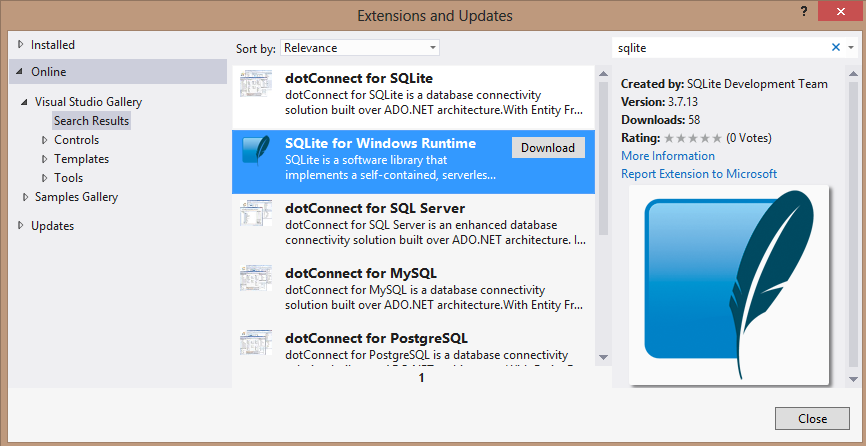This screenshot has height=446, width=866.
Task: Expand the Samples Gallery node
Action: tap(25, 197)
